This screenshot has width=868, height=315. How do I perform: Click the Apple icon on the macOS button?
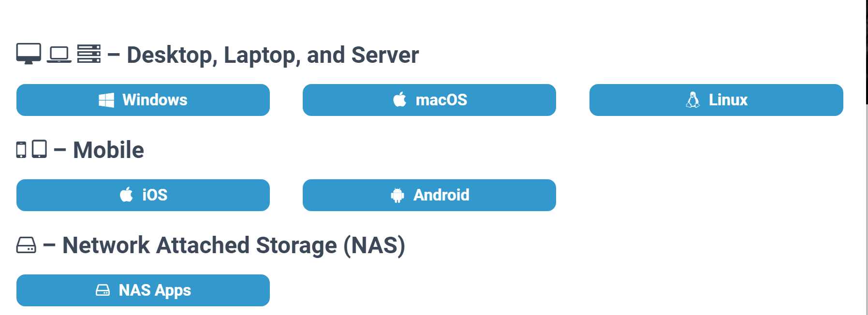(399, 100)
